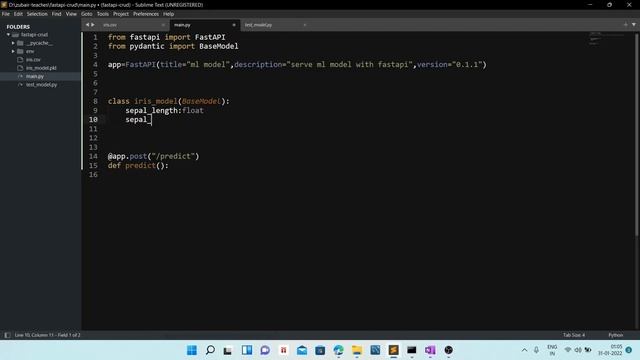Click the env folder icon
This screenshot has height=360, width=640.
(20, 51)
